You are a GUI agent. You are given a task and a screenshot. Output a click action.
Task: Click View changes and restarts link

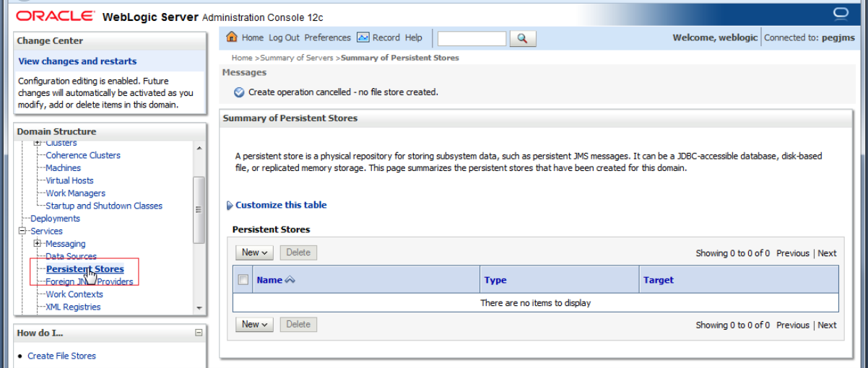(x=77, y=61)
